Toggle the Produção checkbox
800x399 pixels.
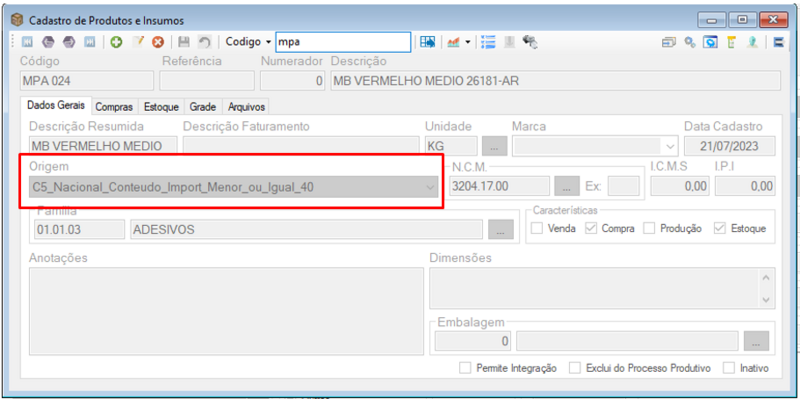click(x=649, y=229)
